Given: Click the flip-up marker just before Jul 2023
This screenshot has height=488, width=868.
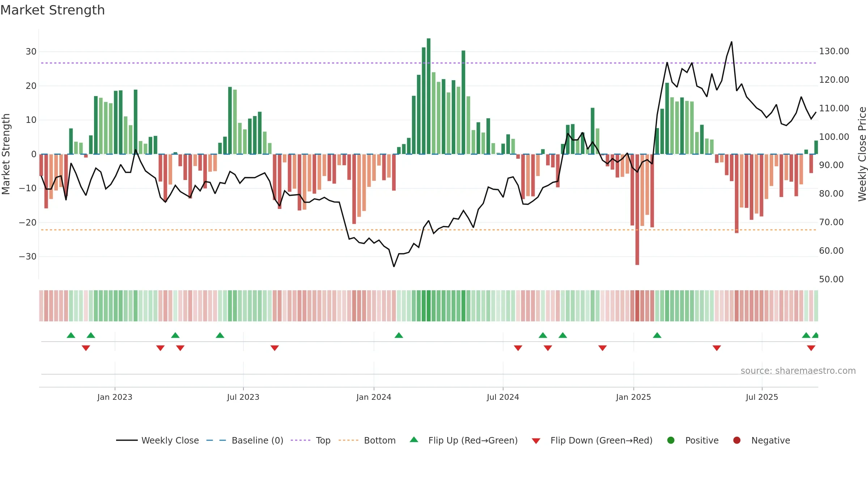Looking at the screenshot, I should [x=220, y=335].
